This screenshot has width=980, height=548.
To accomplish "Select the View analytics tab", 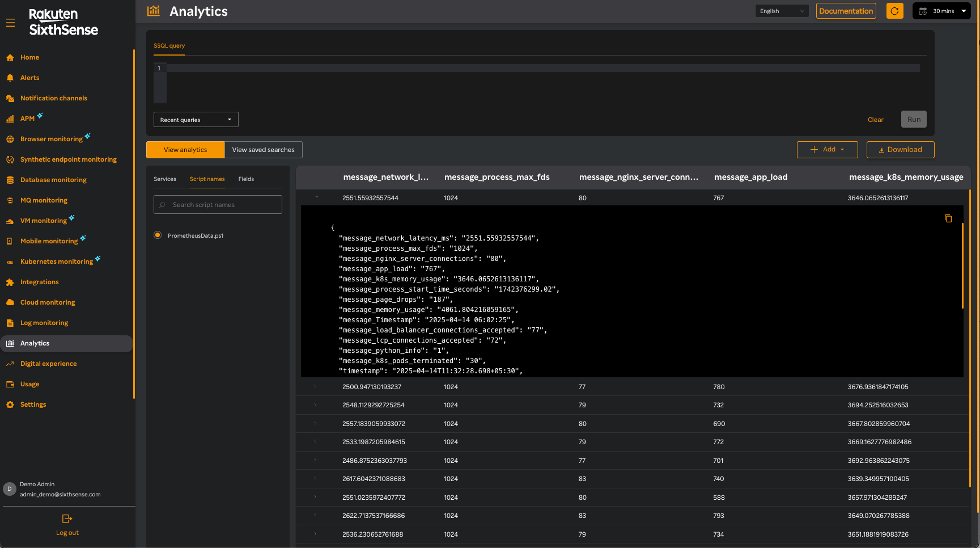I will pos(185,150).
